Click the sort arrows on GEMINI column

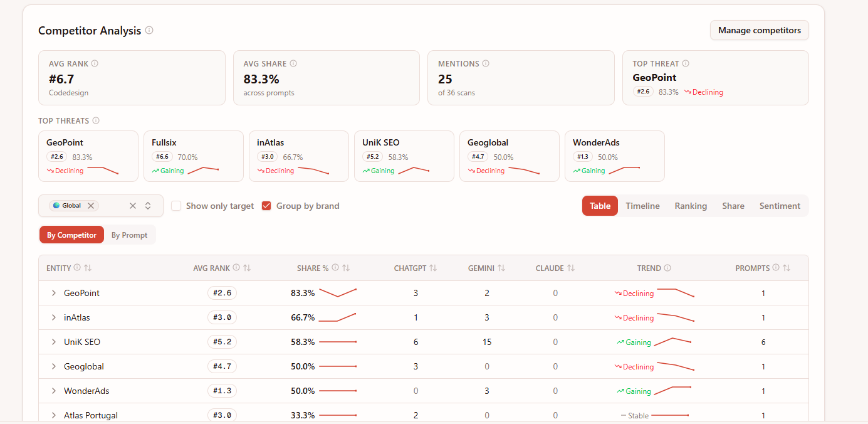501,268
